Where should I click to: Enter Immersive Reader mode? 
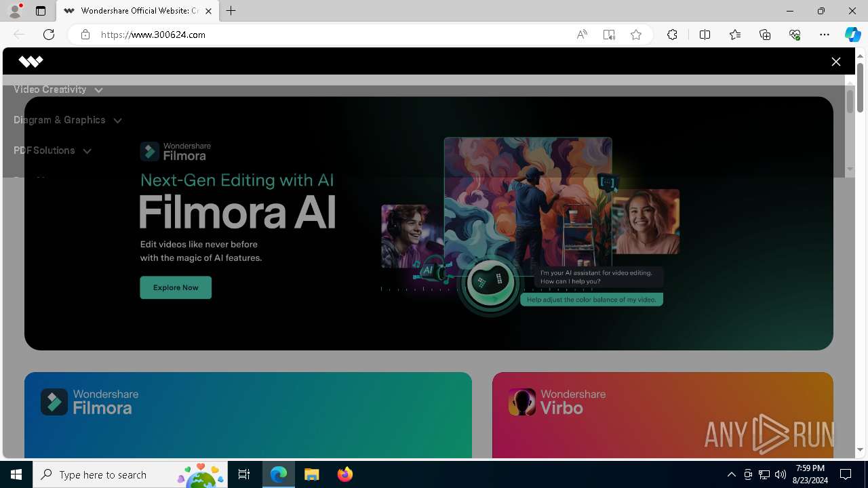(609, 35)
